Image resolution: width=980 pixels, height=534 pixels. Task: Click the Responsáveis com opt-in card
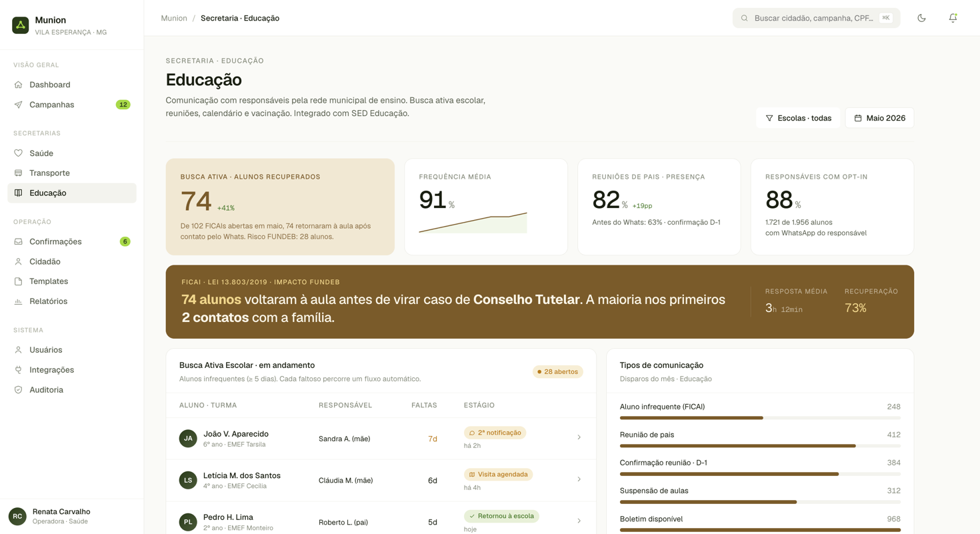832,207
